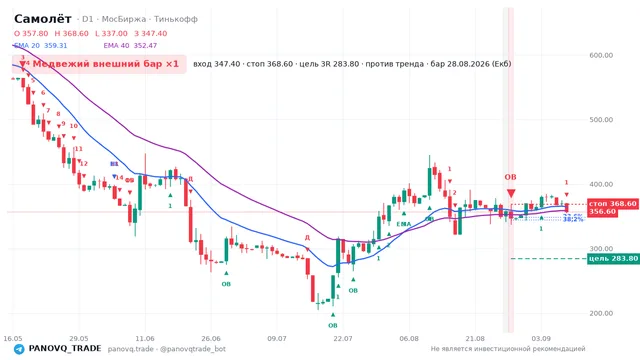
Task: Click the 'EMA 40 352.47' legend entry
Action: pos(130,45)
